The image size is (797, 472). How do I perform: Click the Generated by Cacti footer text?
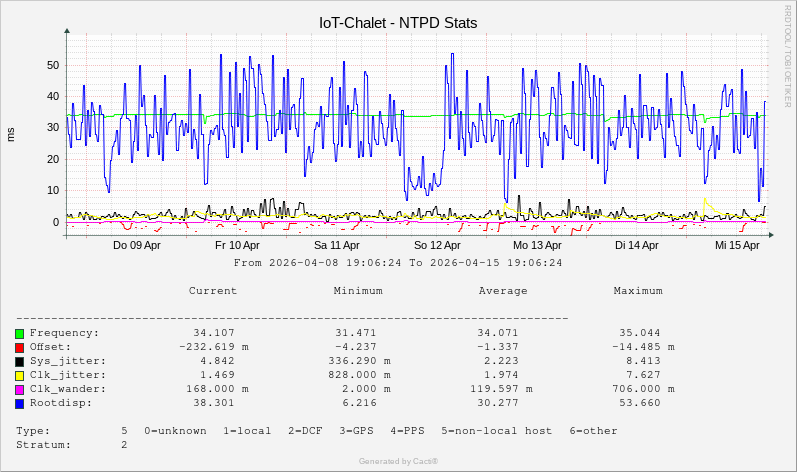click(398, 461)
